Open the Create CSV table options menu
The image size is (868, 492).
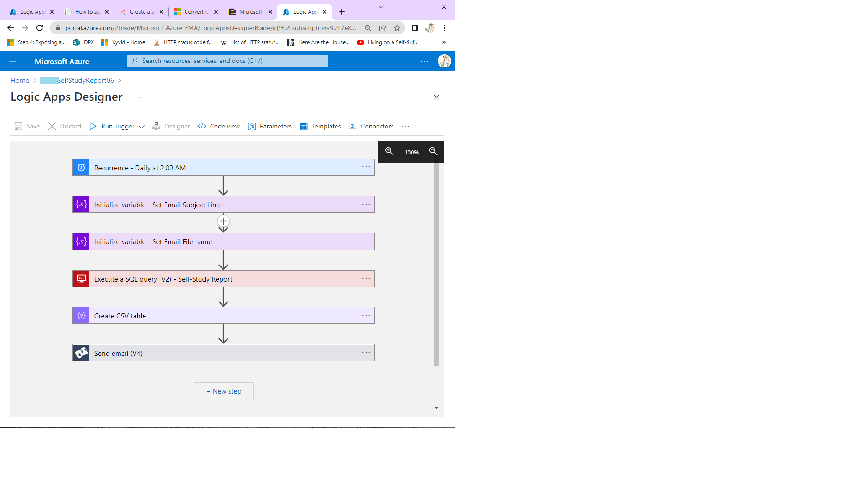(x=366, y=315)
